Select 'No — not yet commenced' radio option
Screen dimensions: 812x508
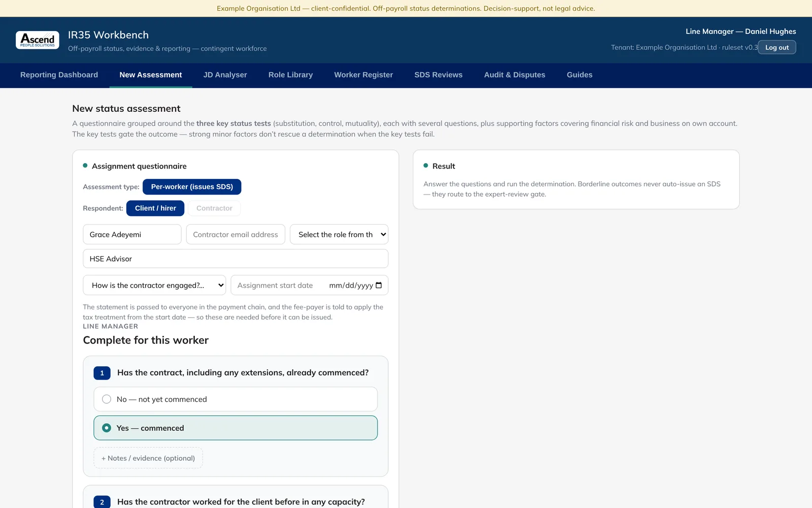point(235,399)
